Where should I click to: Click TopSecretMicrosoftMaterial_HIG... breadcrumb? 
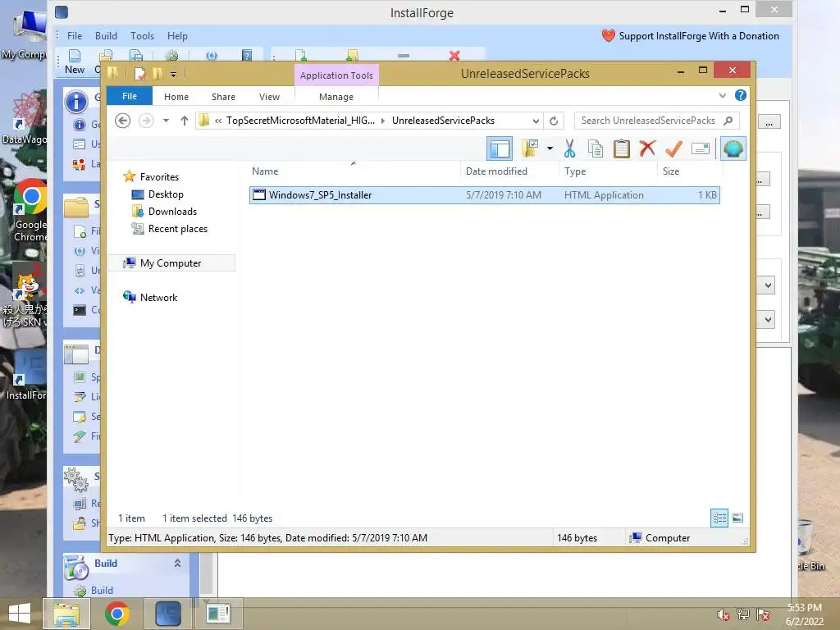coord(300,121)
